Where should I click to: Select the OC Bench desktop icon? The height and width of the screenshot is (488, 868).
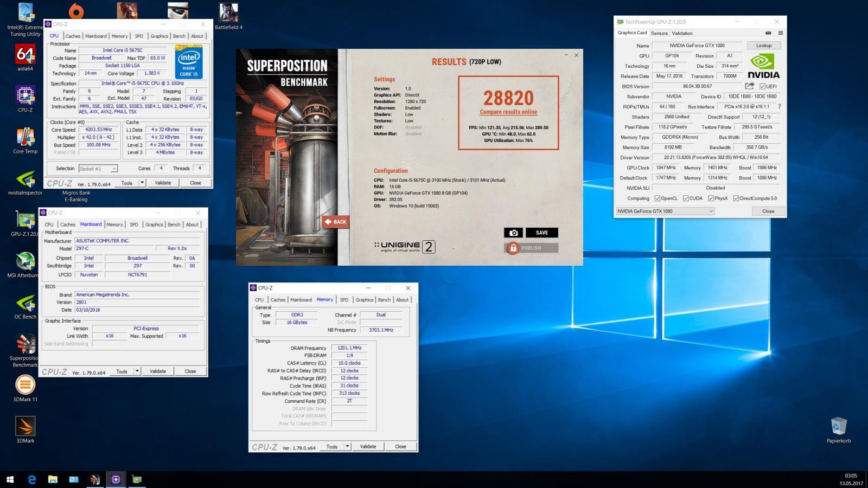(x=25, y=306)
